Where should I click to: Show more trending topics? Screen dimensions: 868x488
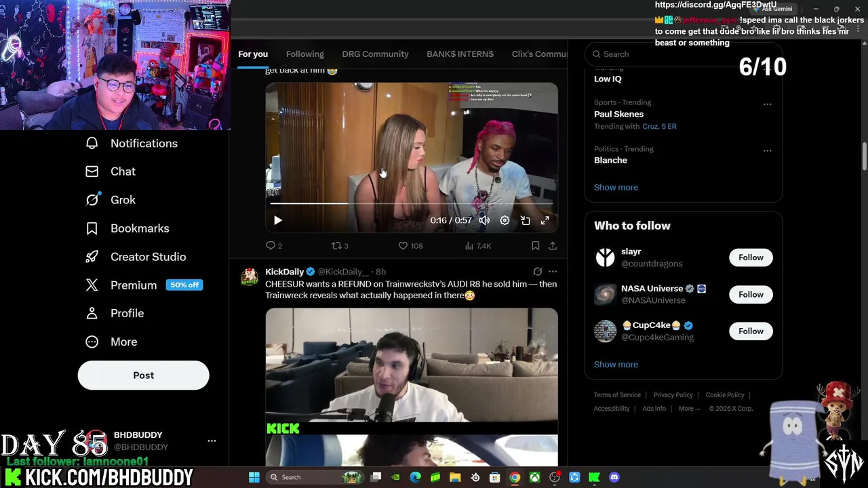[616, 187]
